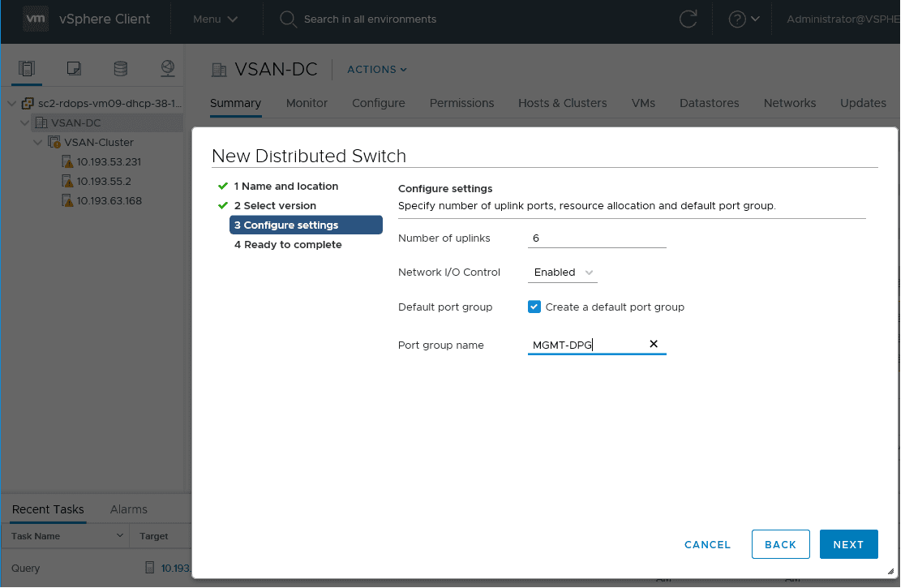Open the Hosts and Clusters inventory icon
The width and height of the screenshot is (905, 588).
coord(27,68)
